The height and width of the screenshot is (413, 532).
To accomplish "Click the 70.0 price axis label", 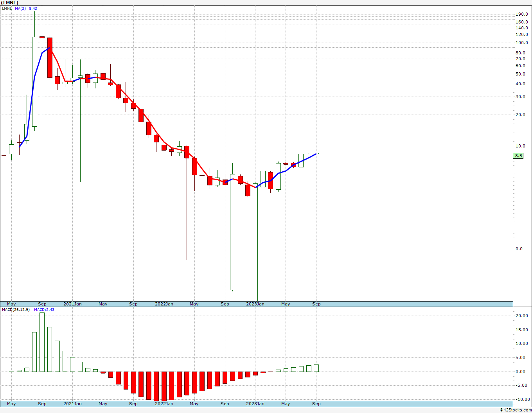I will coord(521,59).
